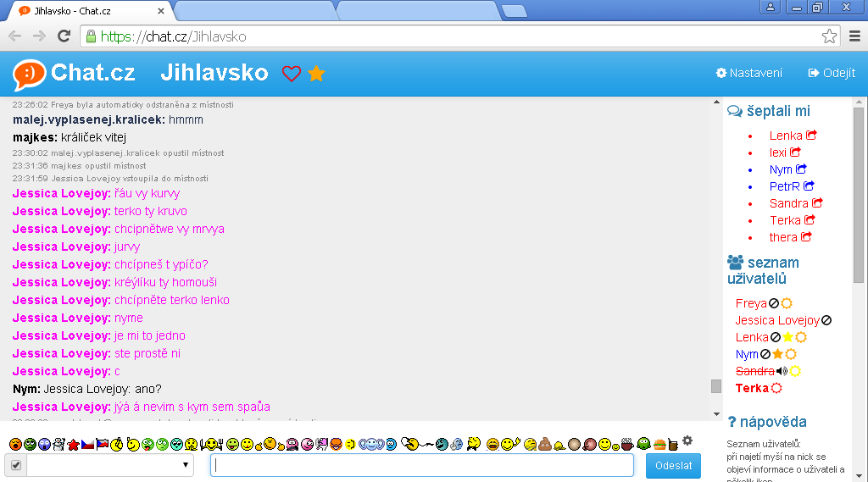Click the chat scroll down arrow
Screen dimensions: 868x482
click(x=716, y=414)
